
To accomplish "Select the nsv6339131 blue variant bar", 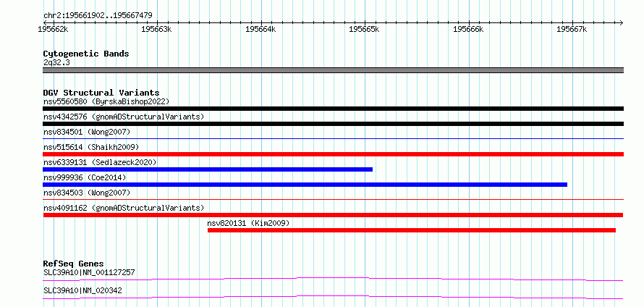I will coord(208,169).
